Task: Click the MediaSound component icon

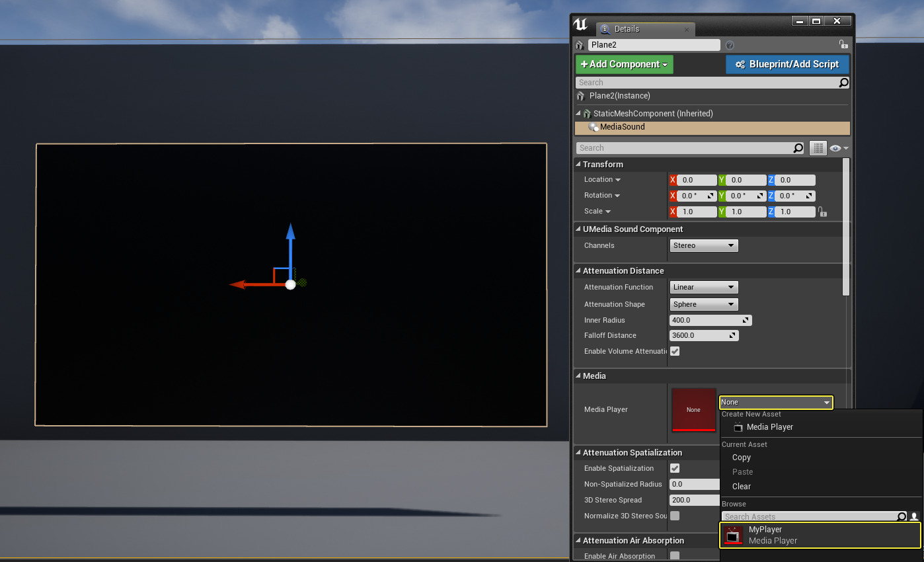Action: [x=594, y=127]
